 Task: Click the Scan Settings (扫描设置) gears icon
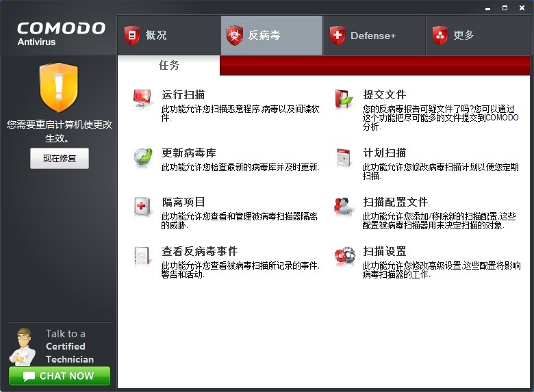point(344,256)
